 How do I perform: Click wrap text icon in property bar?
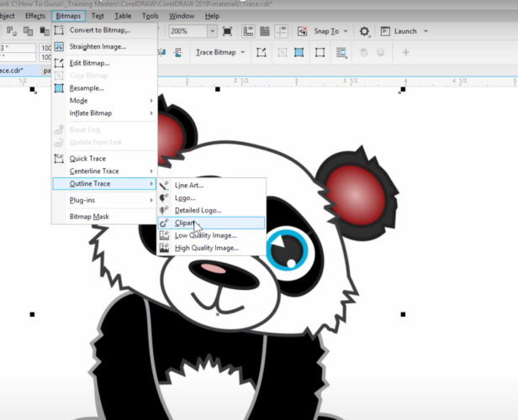click(x=341, y=52)
